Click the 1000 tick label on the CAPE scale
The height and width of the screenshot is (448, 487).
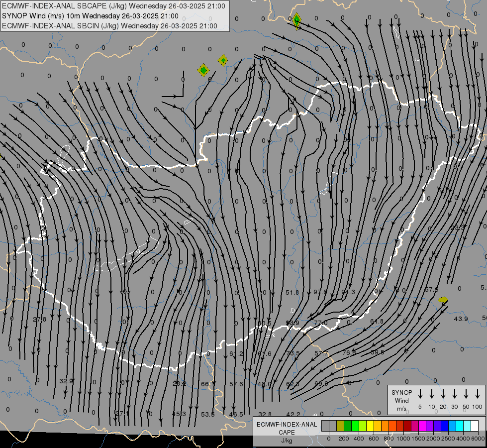tap(403, 439)
